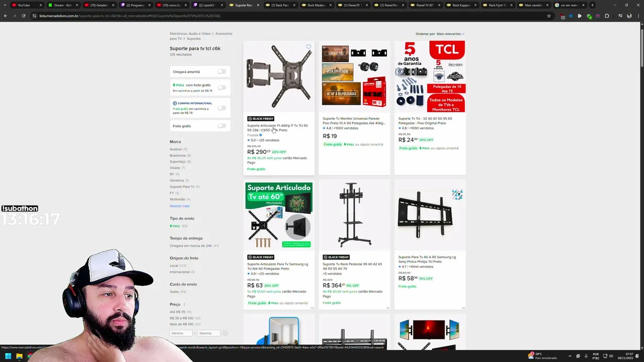Switch to the Stream - Kick tab

[62, 5]
